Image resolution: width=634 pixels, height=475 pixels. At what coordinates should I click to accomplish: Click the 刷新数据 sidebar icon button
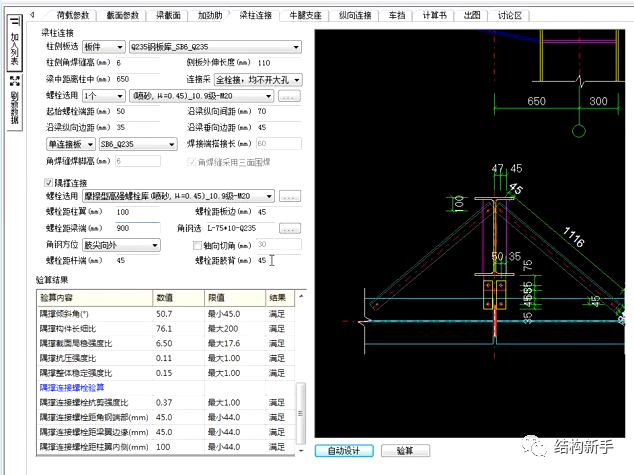(15, 102)
